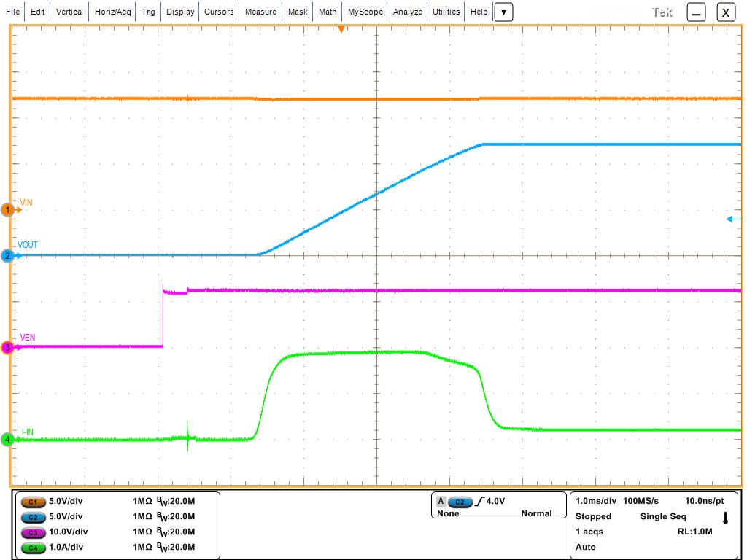
Task: Click the channel 4 I-IN ground marker
Action: (8, 440)
